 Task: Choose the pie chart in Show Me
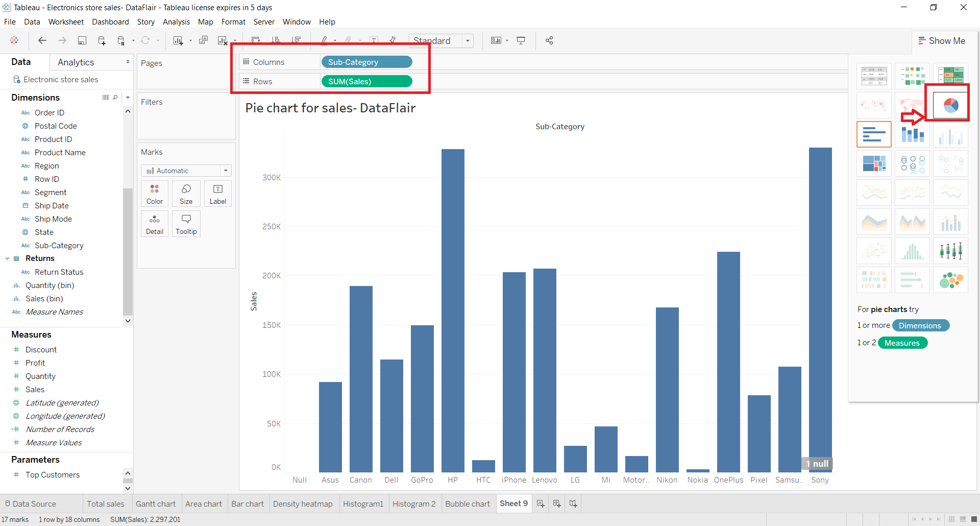(x=950, y=105)
